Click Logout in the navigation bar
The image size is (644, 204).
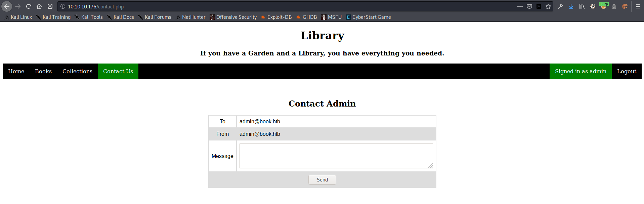627,71
